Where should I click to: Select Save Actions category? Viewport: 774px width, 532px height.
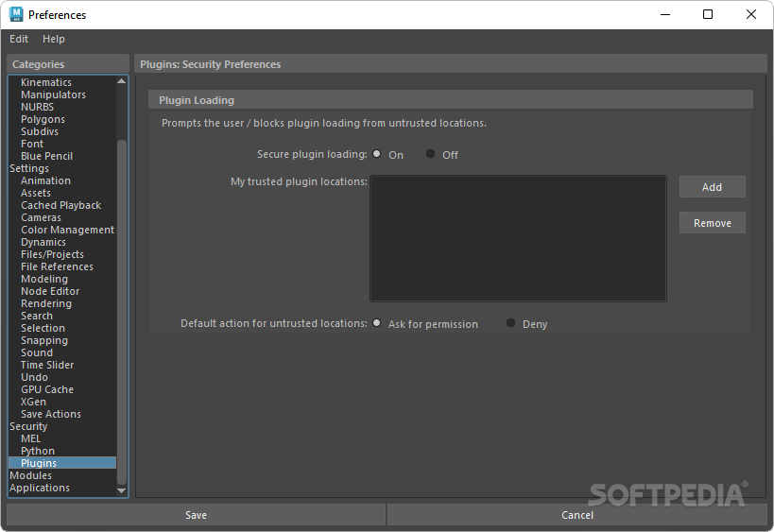click(x=51, y=415)
